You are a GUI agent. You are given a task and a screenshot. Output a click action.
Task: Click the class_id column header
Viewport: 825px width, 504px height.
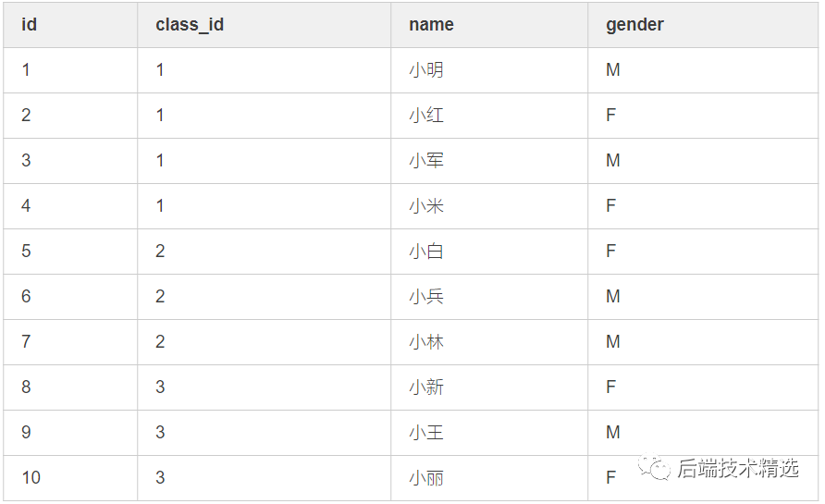click(x=190, y=25)
